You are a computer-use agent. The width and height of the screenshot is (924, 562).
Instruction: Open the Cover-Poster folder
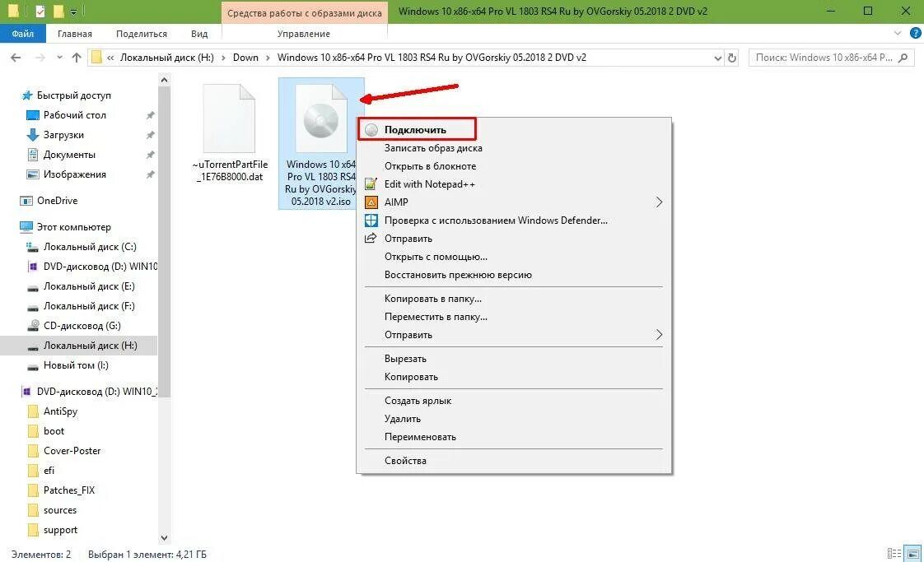point(72,451)
